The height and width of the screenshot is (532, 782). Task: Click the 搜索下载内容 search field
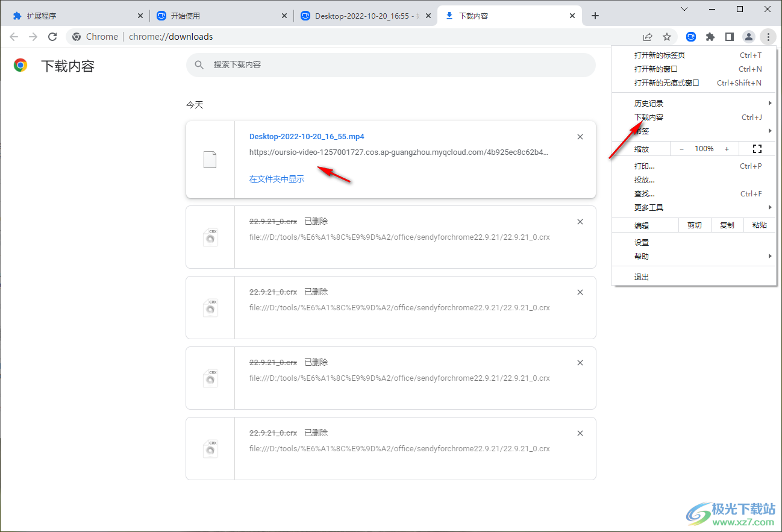pyautogui.click(x=391, y=64)
